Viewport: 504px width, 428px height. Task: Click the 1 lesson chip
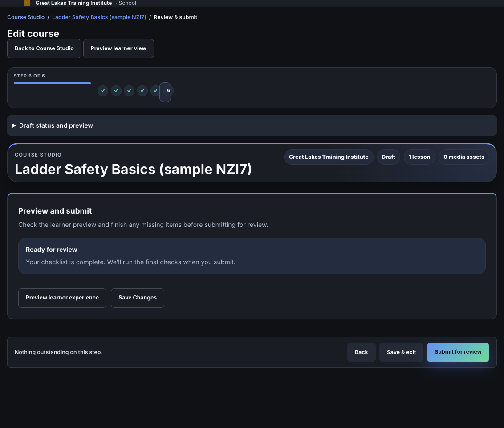(x=419, y=157)
